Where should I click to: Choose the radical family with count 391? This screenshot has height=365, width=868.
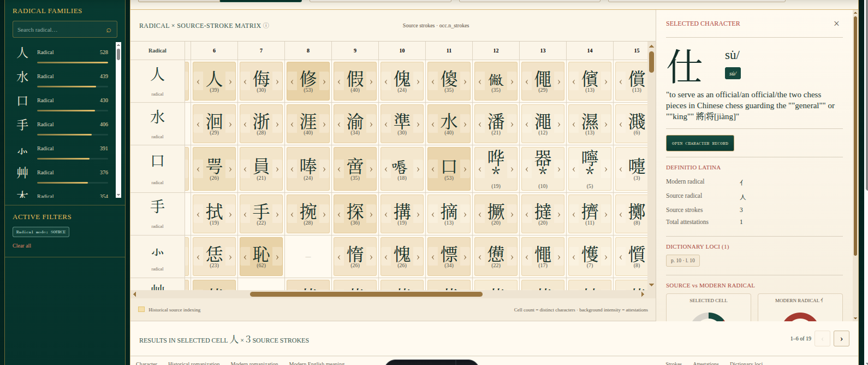tap(62, 150)
